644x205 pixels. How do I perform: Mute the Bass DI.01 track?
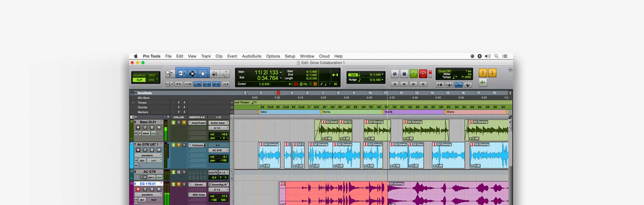pyautogui.click(x=159, y=127)
